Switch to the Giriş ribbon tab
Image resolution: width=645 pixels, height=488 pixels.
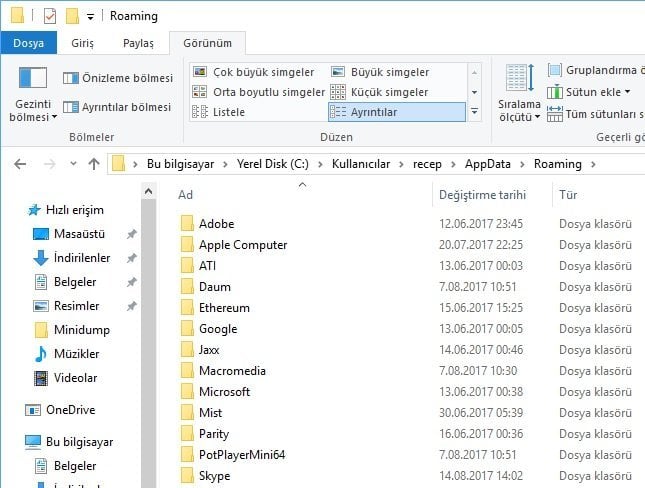pyautogui.click(x=82, y=43)
